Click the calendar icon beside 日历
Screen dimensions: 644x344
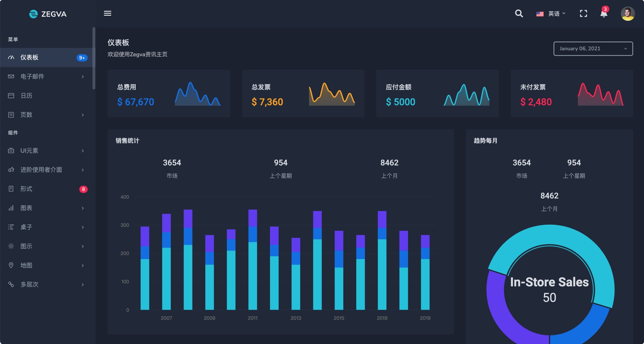(x=11, y=96)
